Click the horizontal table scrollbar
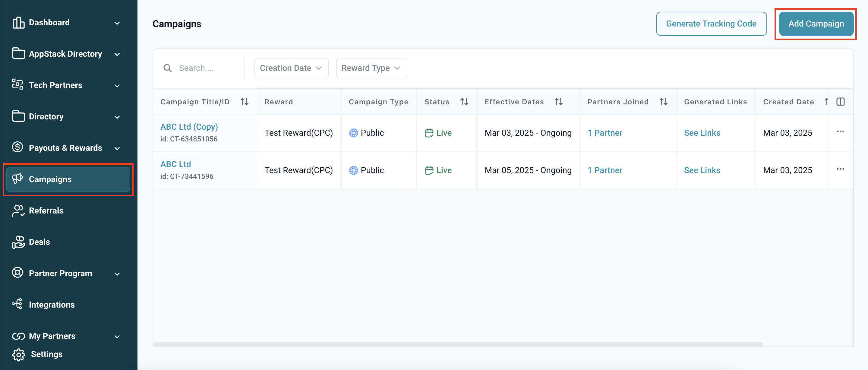 pos(458,344)
